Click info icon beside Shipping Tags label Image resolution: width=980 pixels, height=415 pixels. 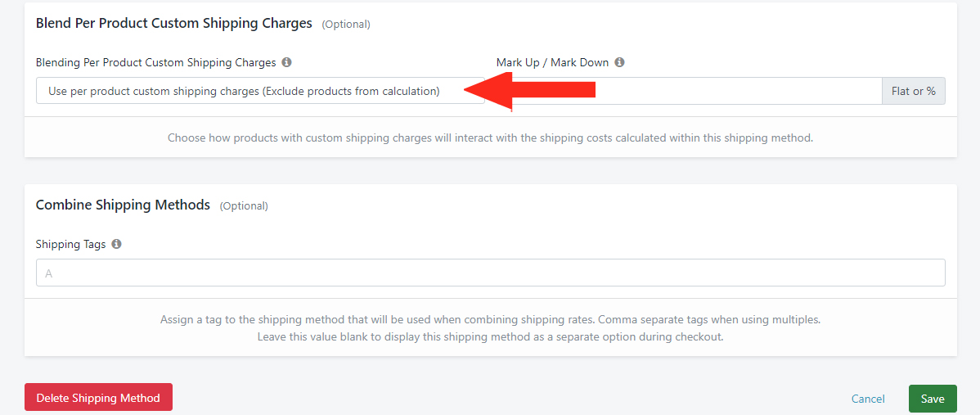click(x=116, y=245)
